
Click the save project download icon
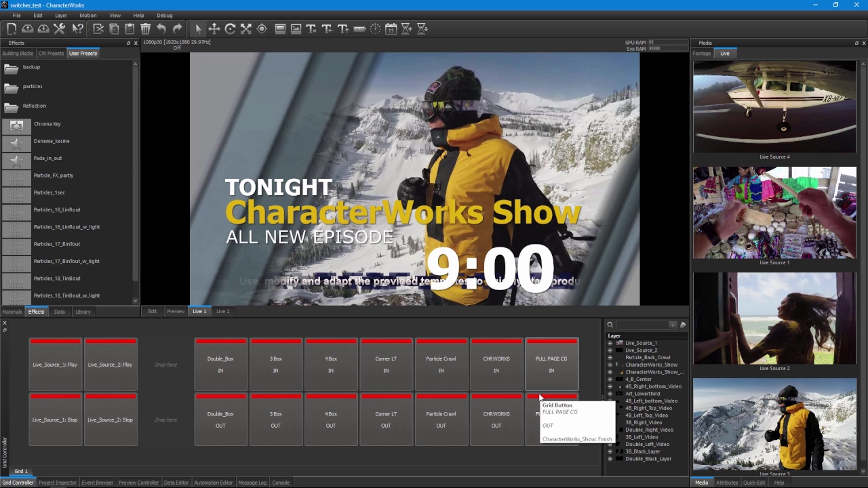coord(43,28)
